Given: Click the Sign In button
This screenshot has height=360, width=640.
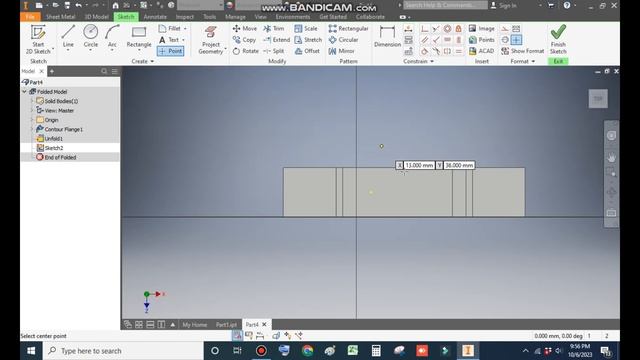Looking at the screenshot, I should coord(504,6).
